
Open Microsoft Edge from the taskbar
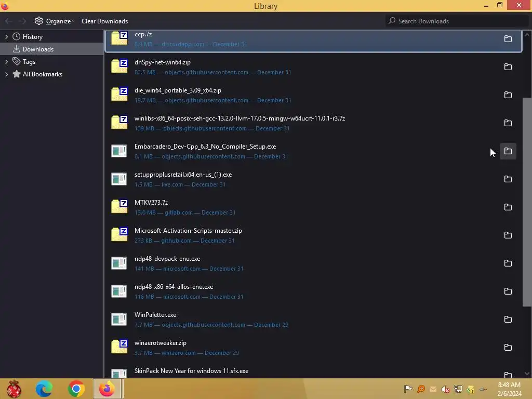(x=44, y=389)
